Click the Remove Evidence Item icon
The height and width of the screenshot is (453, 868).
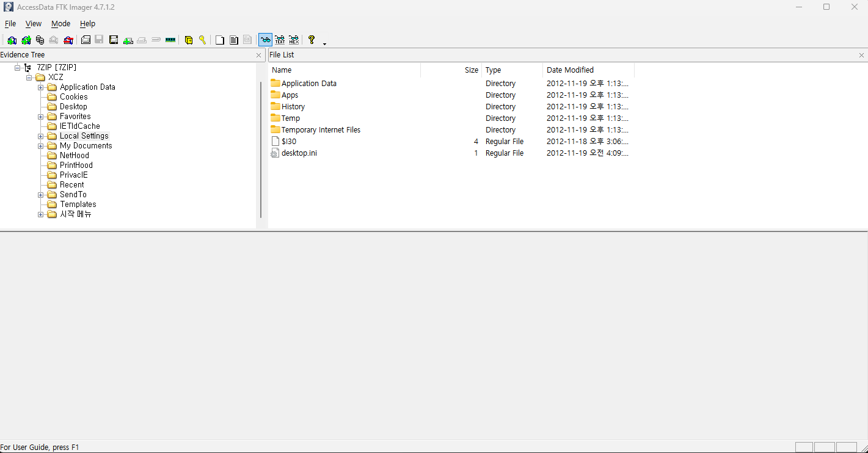tap(54, 40)
